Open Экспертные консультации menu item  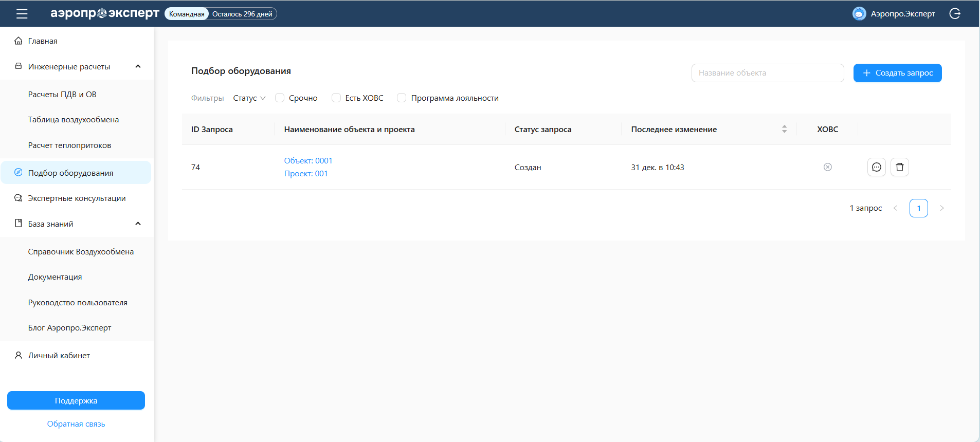pyautogui.click(x=77, y=198)
